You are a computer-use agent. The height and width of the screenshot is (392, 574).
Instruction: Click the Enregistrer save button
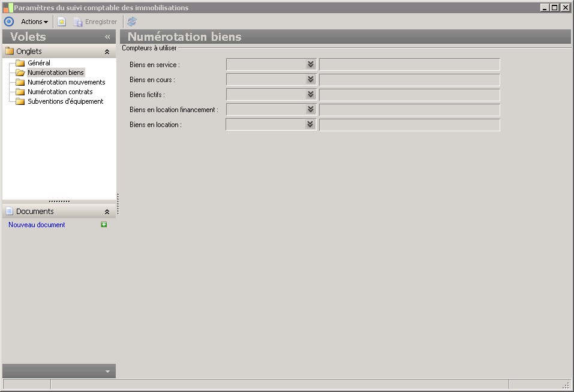point(95,22)
